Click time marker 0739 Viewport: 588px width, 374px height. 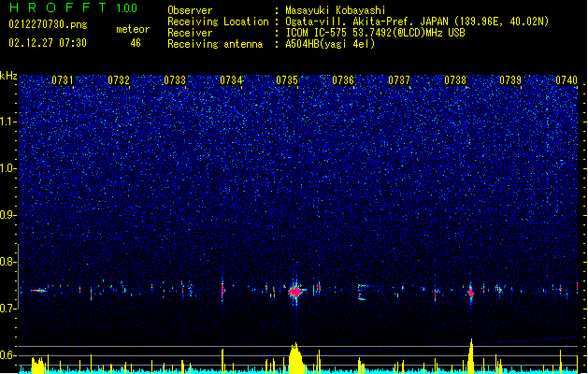click(510, 80)
